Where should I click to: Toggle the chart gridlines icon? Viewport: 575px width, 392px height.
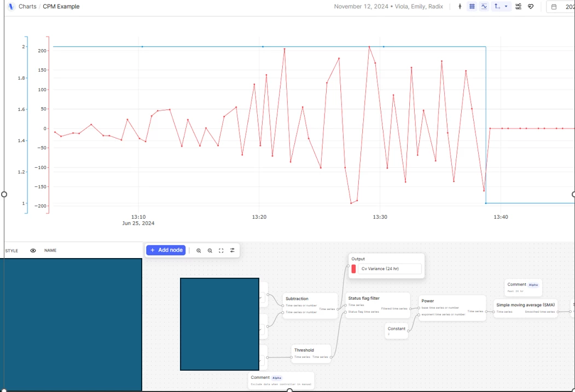click(x=472, y=7)
